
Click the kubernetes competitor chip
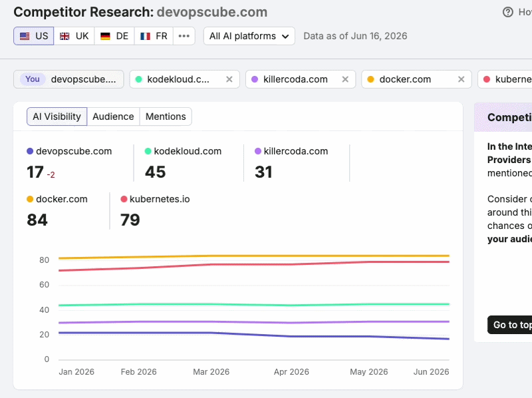coord(505,79)
